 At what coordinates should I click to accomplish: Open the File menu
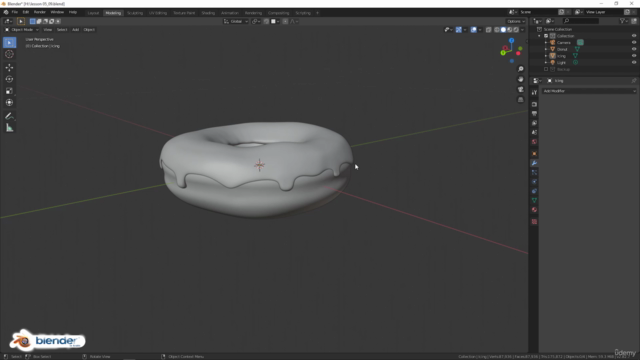tap(15, 12)
